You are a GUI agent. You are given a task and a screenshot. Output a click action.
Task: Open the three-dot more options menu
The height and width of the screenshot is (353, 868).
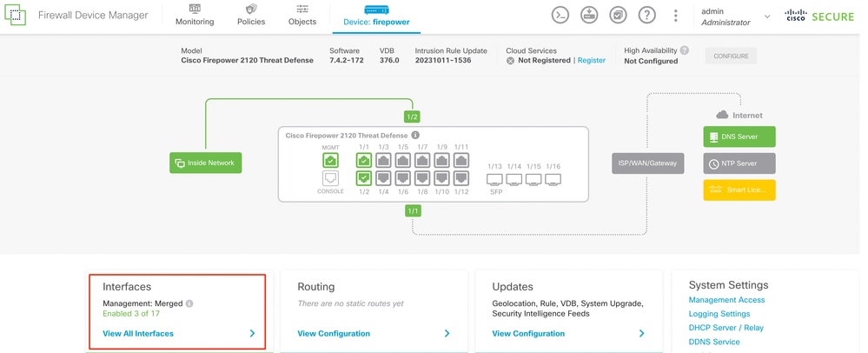[675, 16]
